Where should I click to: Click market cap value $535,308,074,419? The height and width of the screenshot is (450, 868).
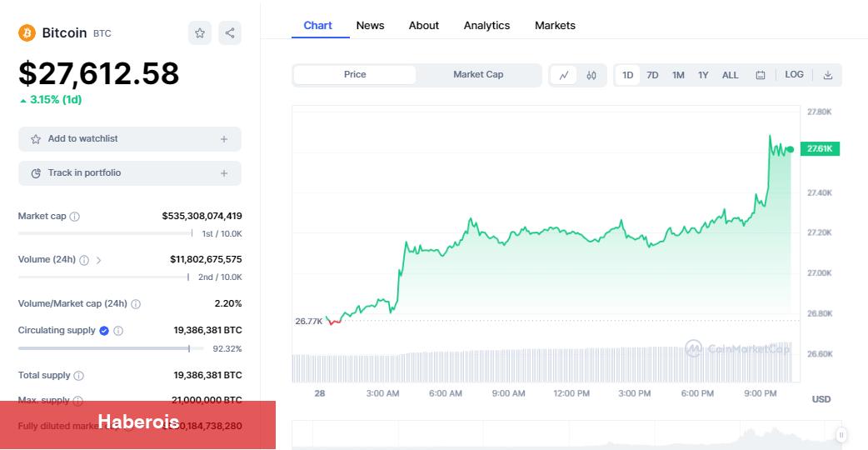(x=202, y=216)
